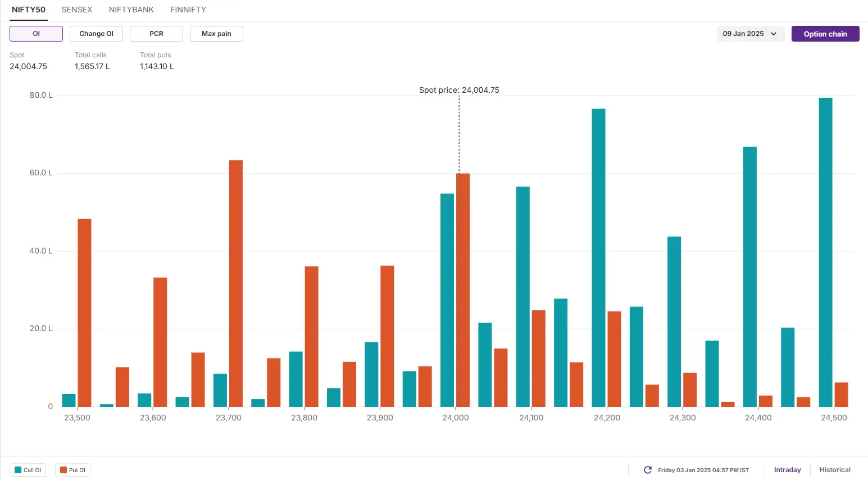Click the 80.0 L axis label
This screenshot has width=868, height=480.
tap(41, 95)
